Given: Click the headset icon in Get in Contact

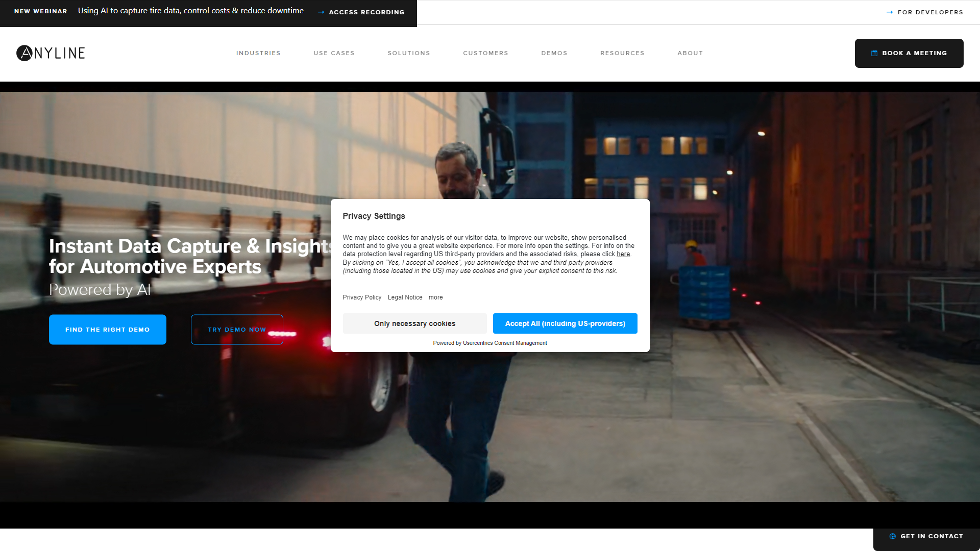Looking at the screenshot, I should click(892, 536).
